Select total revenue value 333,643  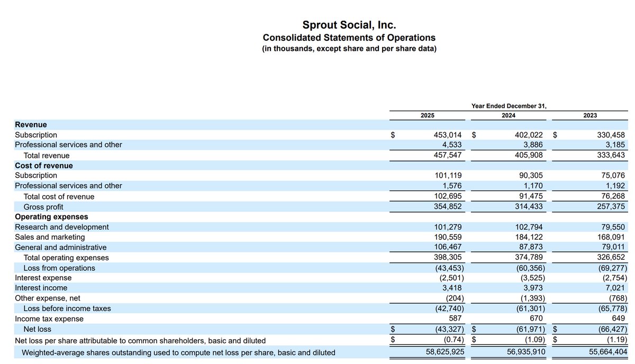click(611, 156)
